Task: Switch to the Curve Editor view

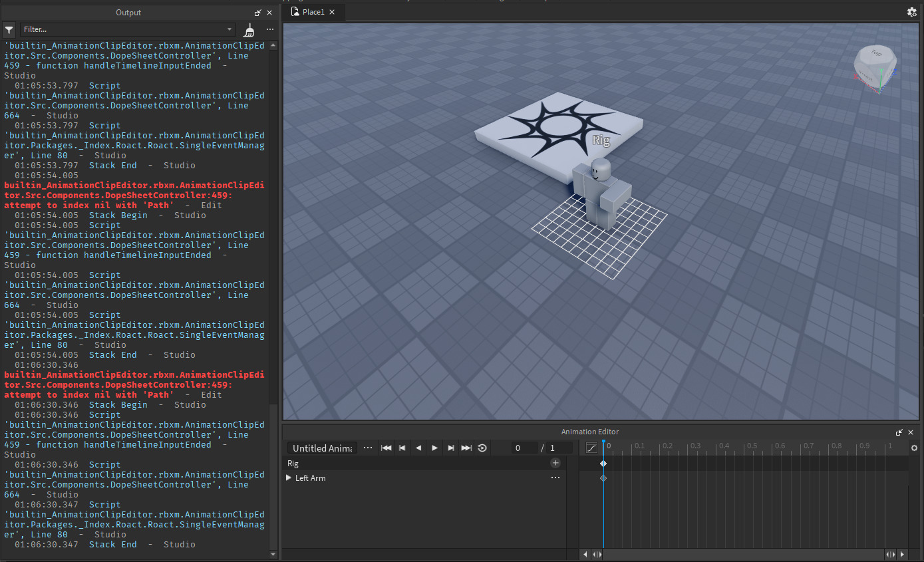Action: point(591,448)
